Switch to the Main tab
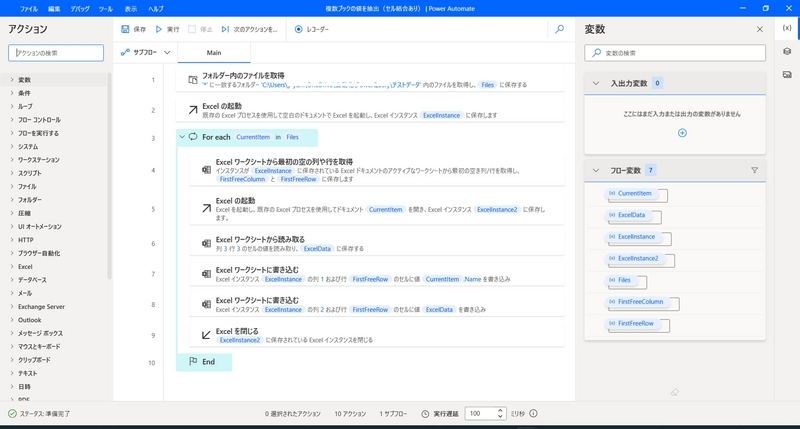800x429 pixels. click(214, 53)
